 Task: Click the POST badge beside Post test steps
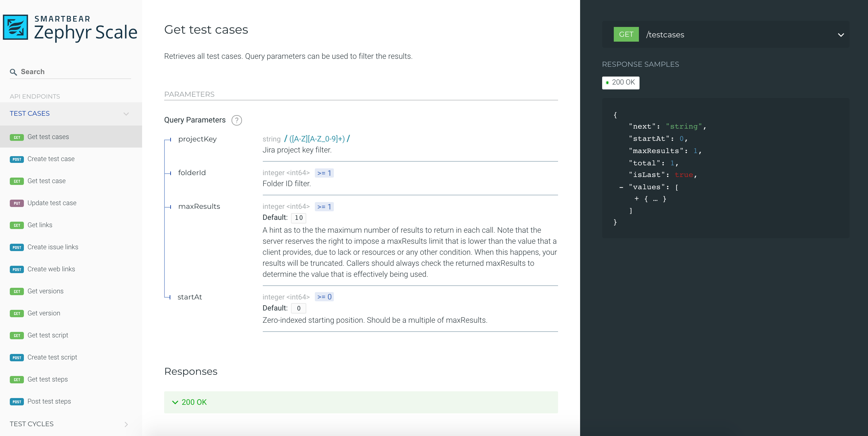(17, 402)
